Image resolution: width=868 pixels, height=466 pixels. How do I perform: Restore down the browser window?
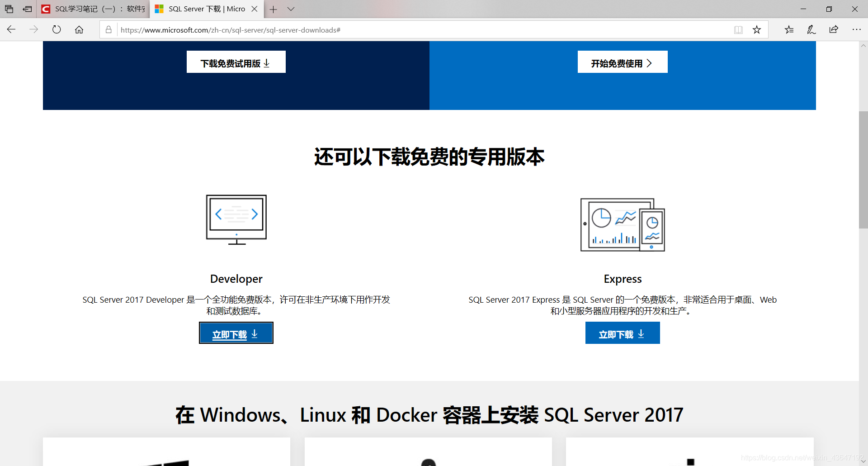[829, 9]
